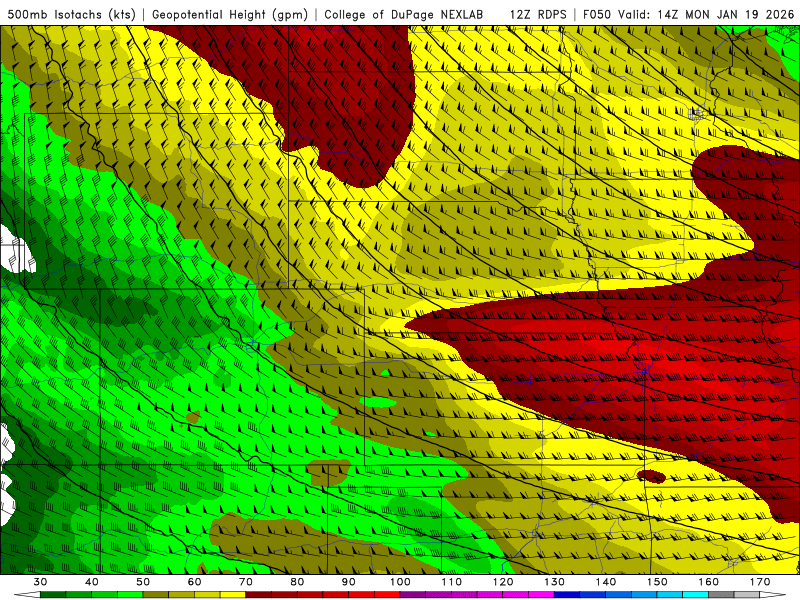The height and width of the screenshot is (600, 800).
Task: Click the '12Z RDPS' model run text
Action: point(538,14)
